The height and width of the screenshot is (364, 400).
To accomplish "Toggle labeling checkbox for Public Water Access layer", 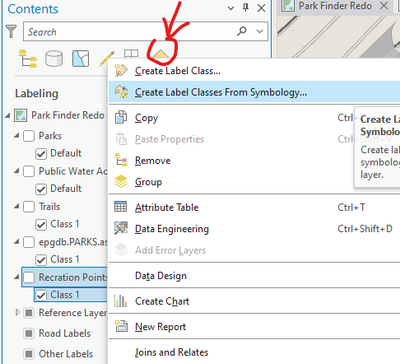I will [29, 171].
